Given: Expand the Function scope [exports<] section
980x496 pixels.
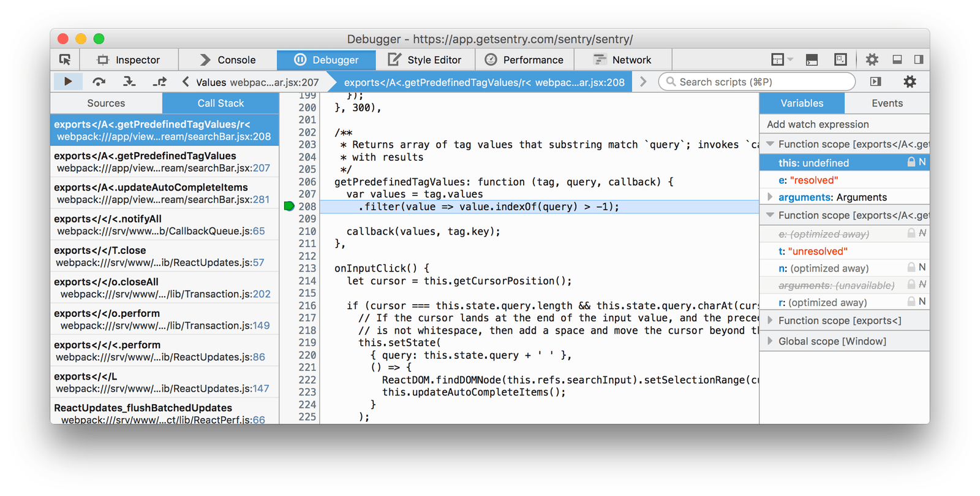Looking at the screenshot, I should tap(771, 321).
